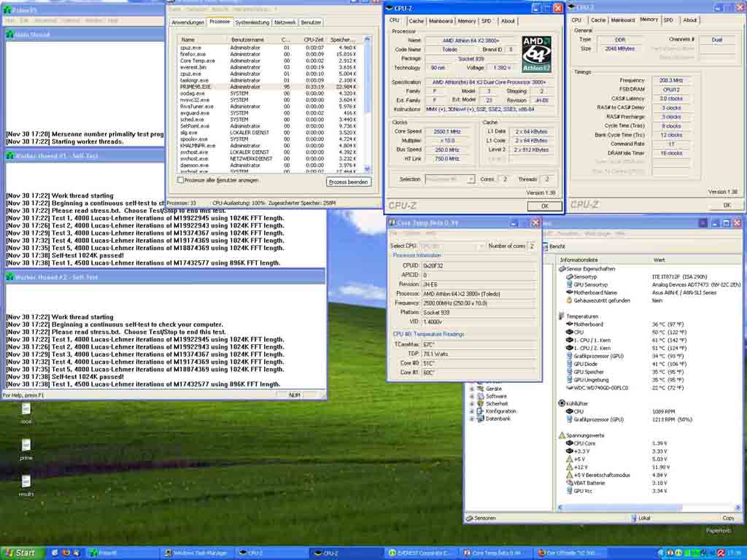Click the Bericht toolbar icon in Everest
747x560 pixels.
(544, 246)
